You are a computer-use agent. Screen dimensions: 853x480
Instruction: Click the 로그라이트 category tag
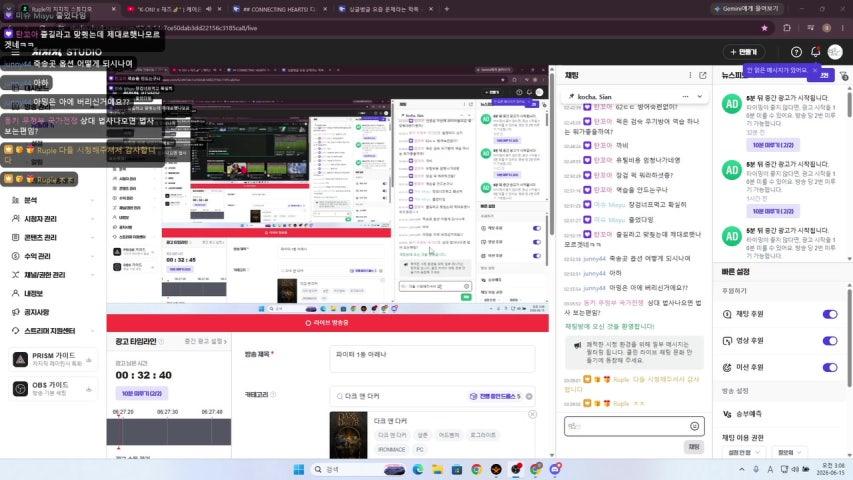tap(483, 435)
